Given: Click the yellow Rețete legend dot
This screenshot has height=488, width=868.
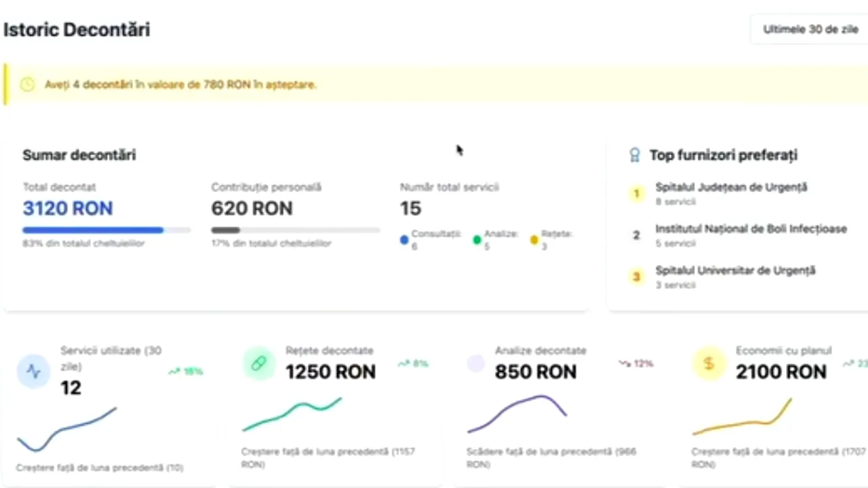Looking at the screenshot, I should 534,239.
